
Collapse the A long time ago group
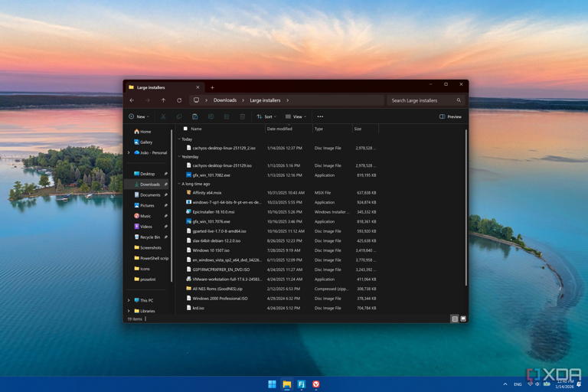(x=180, y=184)
